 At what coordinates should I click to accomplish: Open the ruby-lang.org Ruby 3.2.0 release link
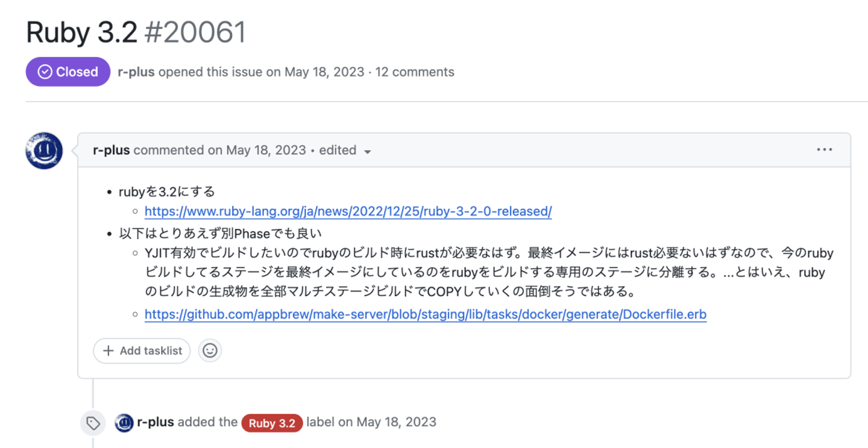coord(348,211)
